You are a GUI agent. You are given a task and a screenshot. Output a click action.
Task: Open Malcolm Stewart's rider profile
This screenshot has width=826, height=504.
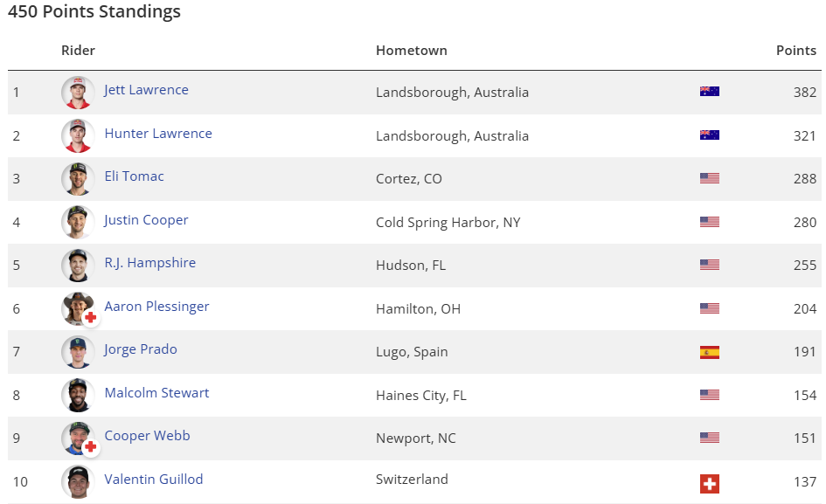click(x=156, y=393)
